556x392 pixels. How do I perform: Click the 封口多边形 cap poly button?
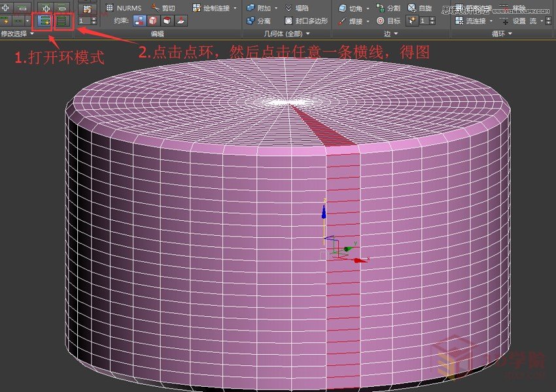click(307, 21)
